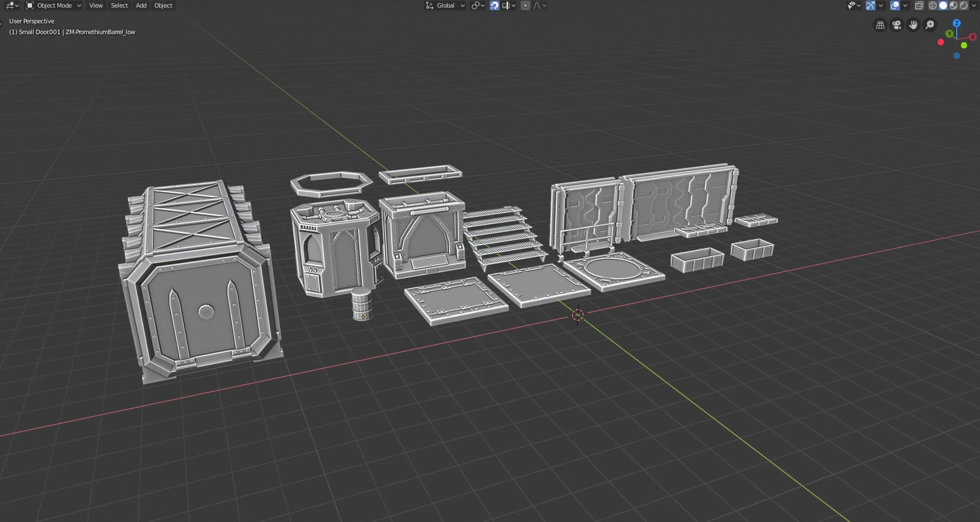Toggle show gizmos button
Viewport: 980px width, 522px height.
click(x=870, y=5)
